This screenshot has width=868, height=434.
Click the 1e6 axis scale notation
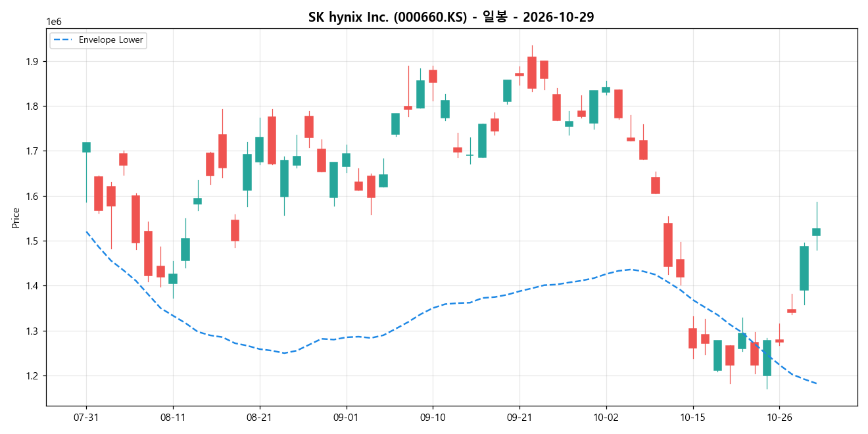54,22
